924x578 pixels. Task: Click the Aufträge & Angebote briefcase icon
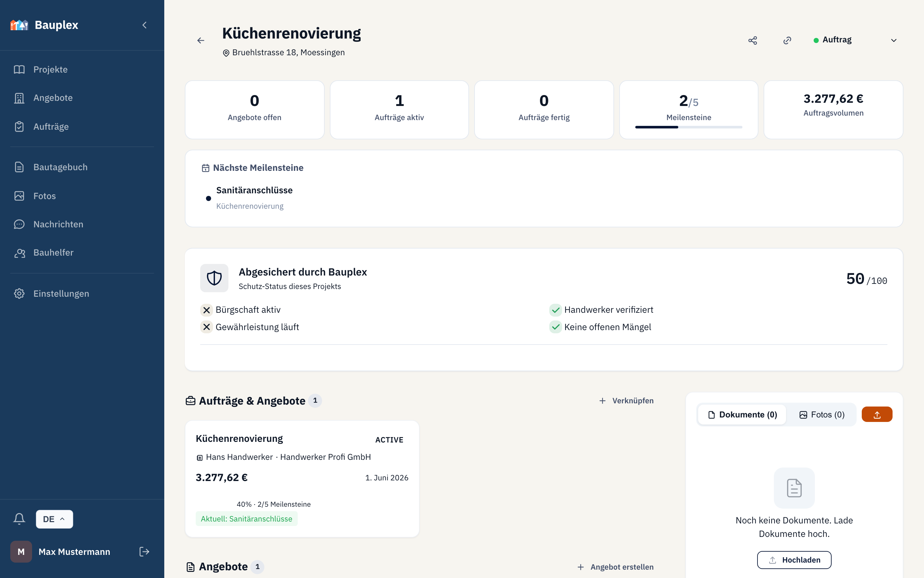click(x=191, y=401)
